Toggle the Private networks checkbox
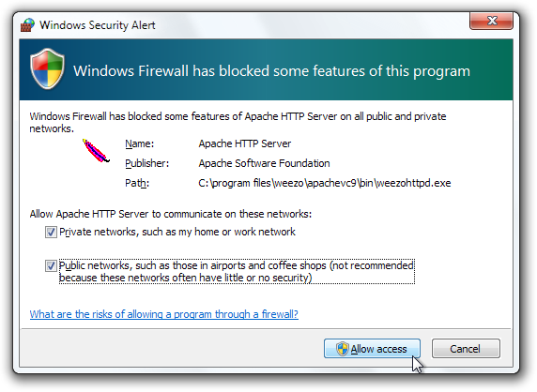 [x=51, y=232]
